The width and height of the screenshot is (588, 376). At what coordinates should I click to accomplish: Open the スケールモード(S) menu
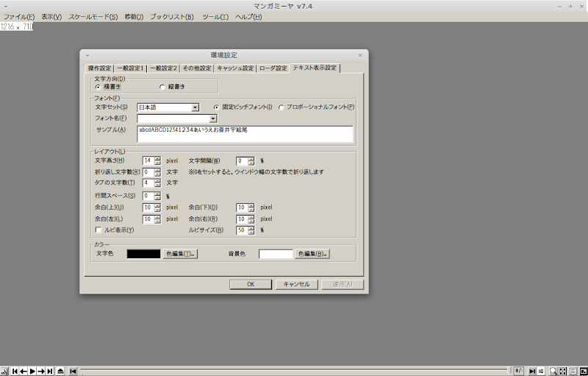(x=93, y=17)
